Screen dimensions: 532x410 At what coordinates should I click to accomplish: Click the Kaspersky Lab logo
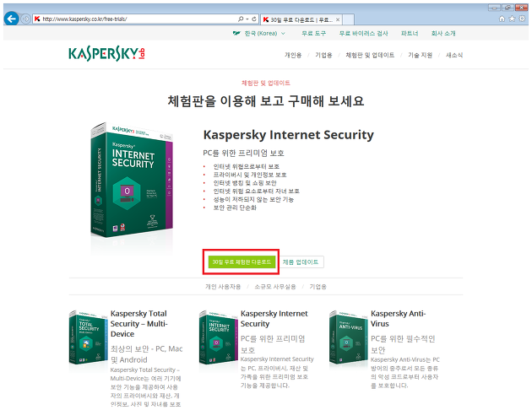point(107,53)
